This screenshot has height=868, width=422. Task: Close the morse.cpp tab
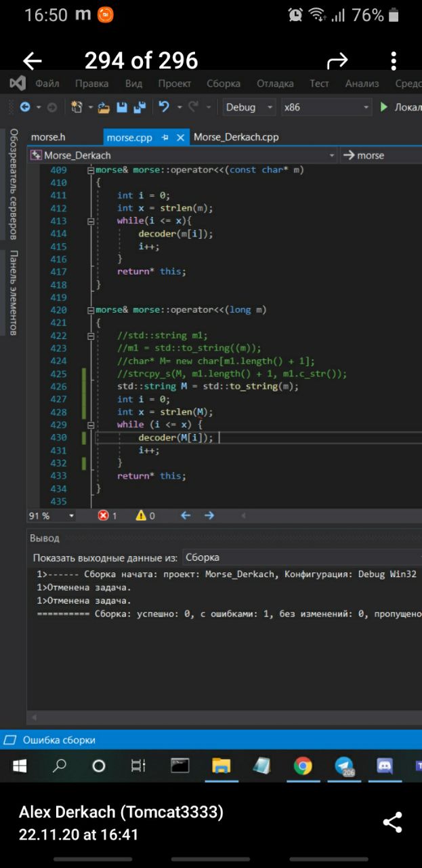(180, 138)
